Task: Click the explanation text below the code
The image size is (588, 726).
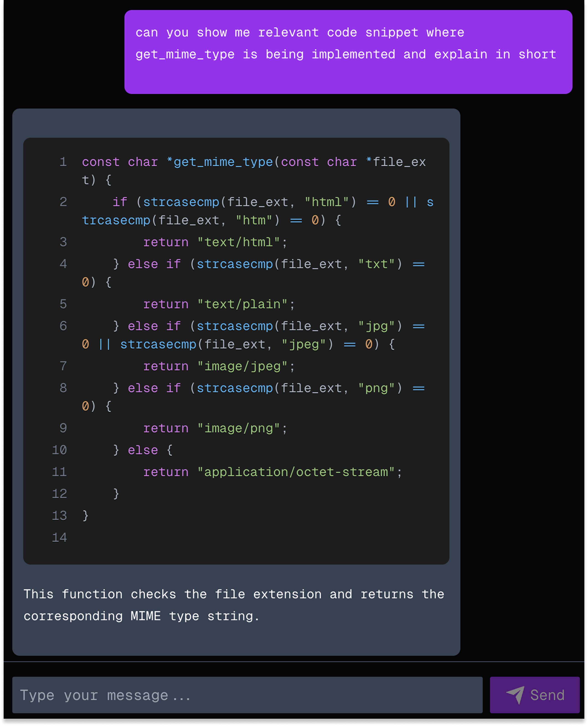Action: click(234, 605)
